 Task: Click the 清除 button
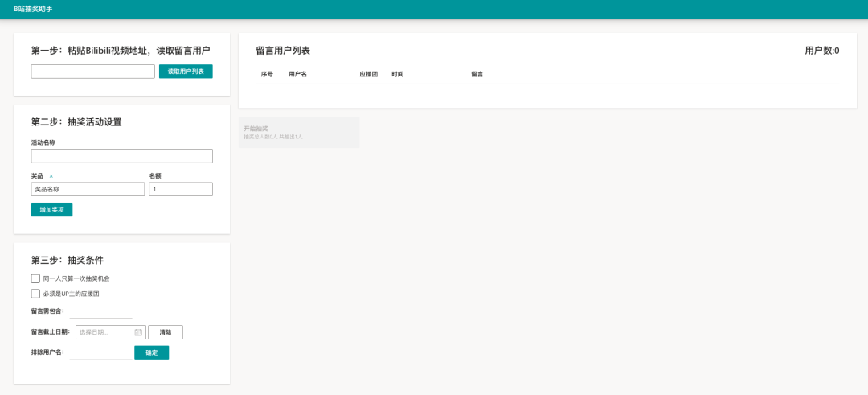coord(166,332)
